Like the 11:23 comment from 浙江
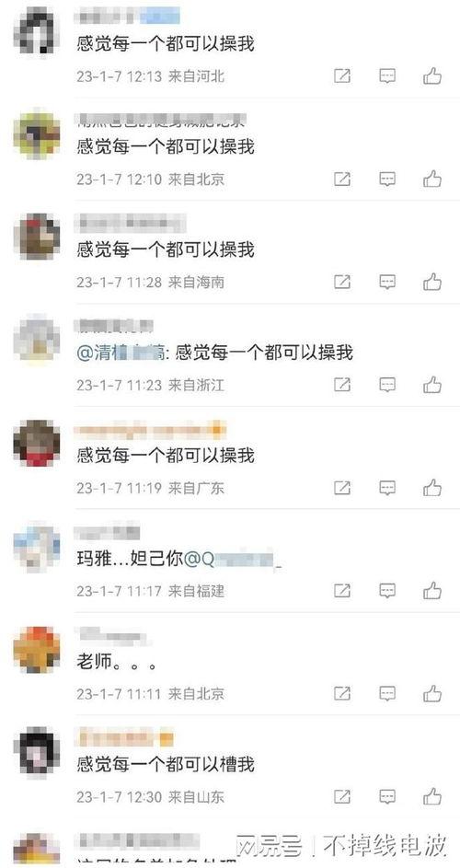This screenshot has width=460, height=868. [432, 384]
